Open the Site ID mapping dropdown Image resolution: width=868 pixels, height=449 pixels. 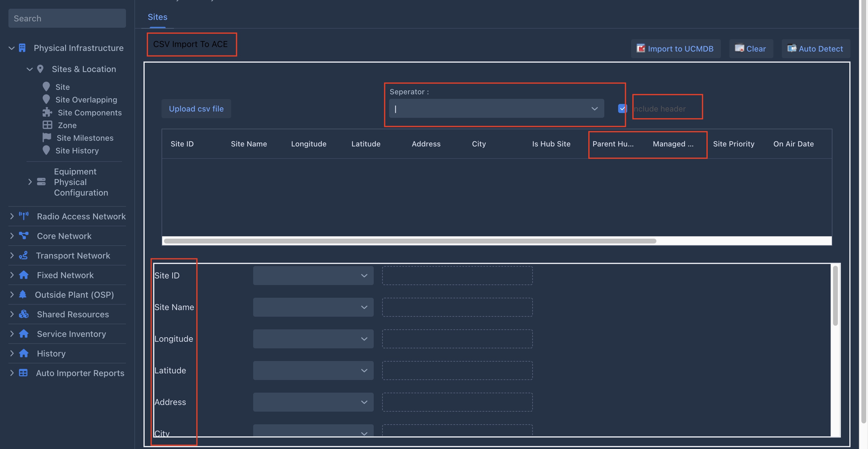(x=313, y=275)
